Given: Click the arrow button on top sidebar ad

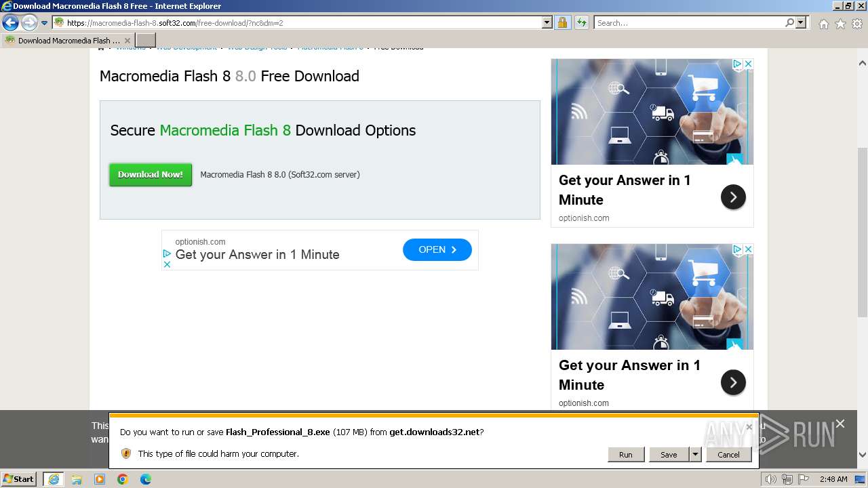Looking at the screenshot, I should click(x=733, y=197).
